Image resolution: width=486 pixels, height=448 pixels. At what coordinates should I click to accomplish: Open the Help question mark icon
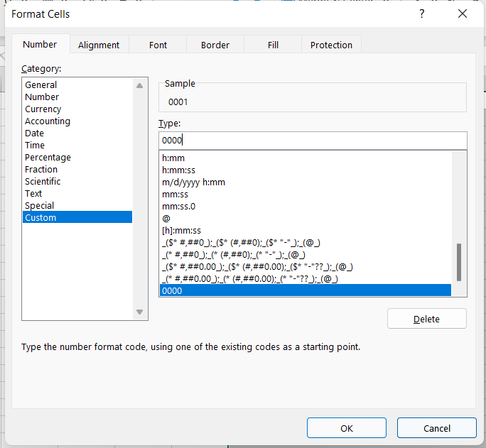pos(421,13)
